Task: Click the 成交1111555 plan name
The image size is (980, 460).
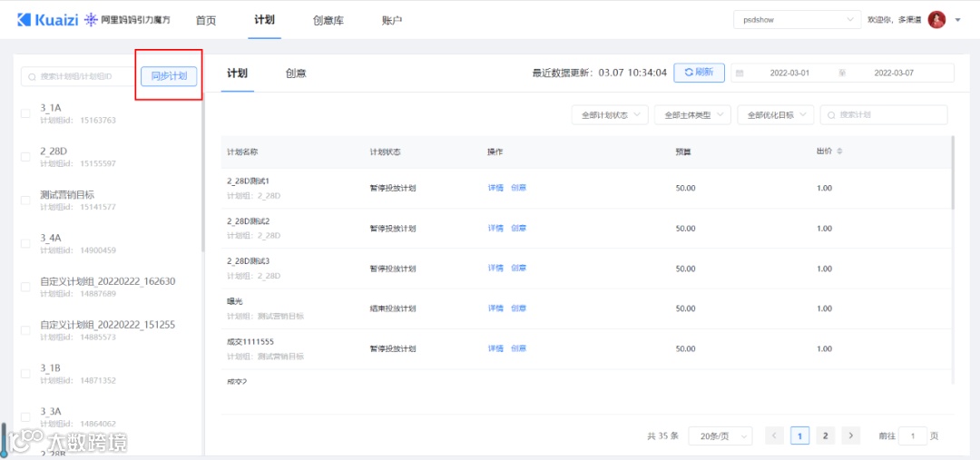Action: (x=250, y=342)
